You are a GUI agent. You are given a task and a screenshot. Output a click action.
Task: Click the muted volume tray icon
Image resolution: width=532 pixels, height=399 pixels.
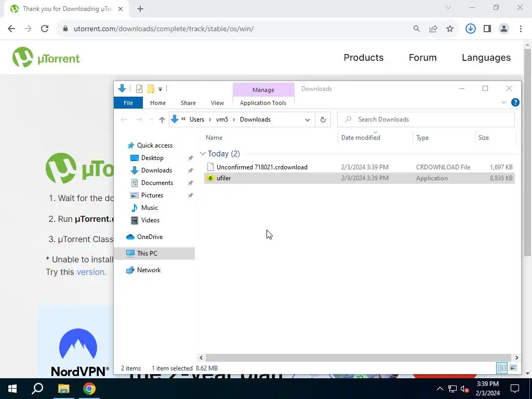click(x=464, y=389)
